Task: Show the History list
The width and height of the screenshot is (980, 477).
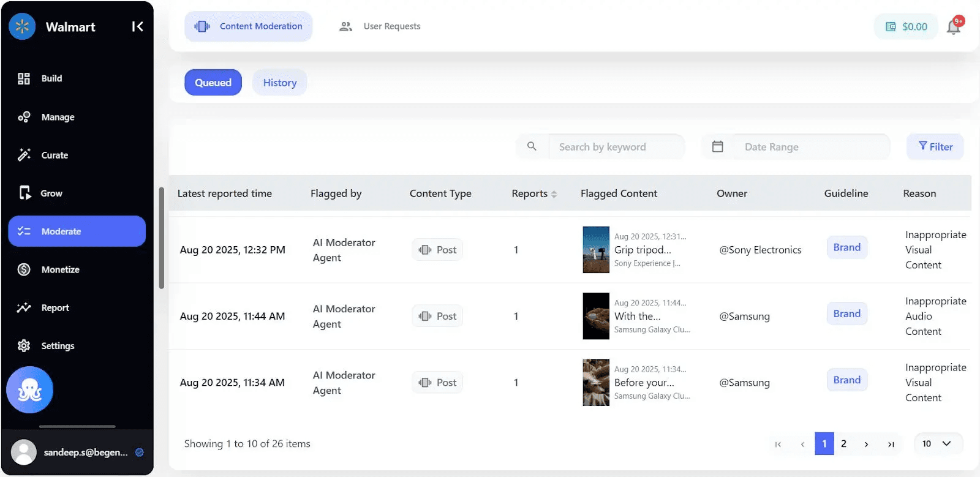Action: tap(280, 83)
